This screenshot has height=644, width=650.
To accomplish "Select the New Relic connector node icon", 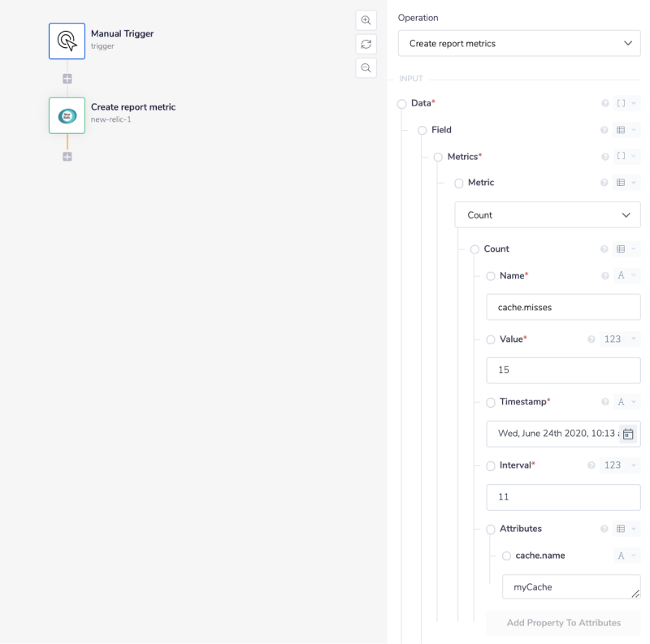I will coord(67,115).
